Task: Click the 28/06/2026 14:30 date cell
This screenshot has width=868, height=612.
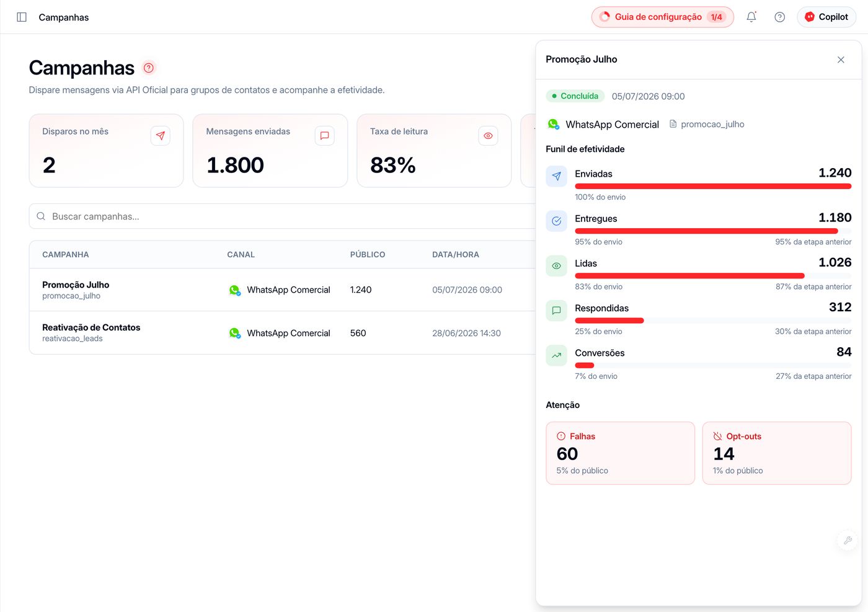Action: [466, 333]
